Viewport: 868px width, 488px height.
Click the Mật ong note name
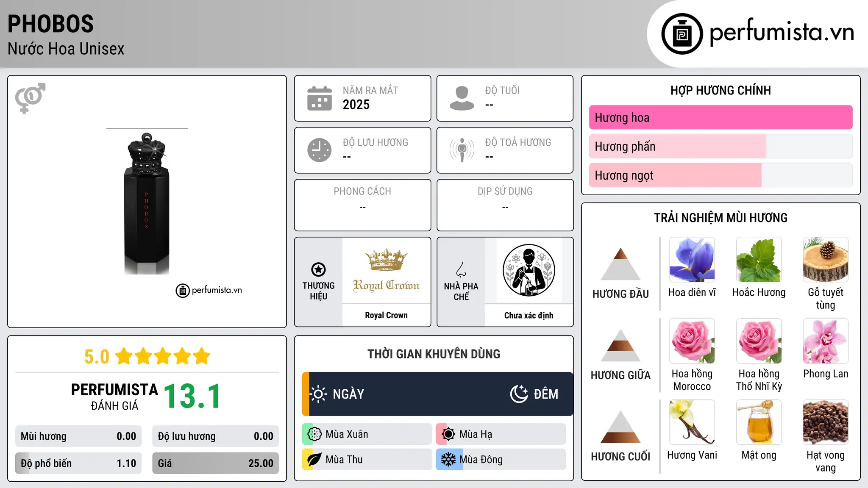coord(759,455)
